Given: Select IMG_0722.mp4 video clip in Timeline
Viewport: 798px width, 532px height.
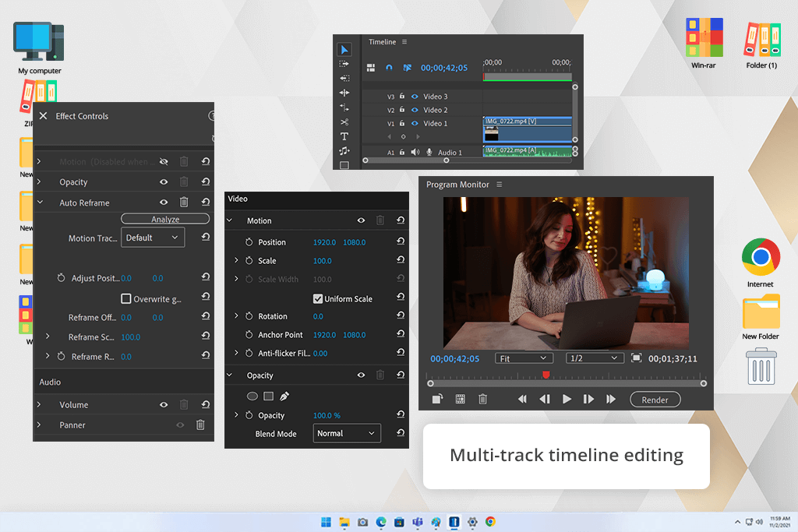Looking at the screenshot, I should 528,130.
